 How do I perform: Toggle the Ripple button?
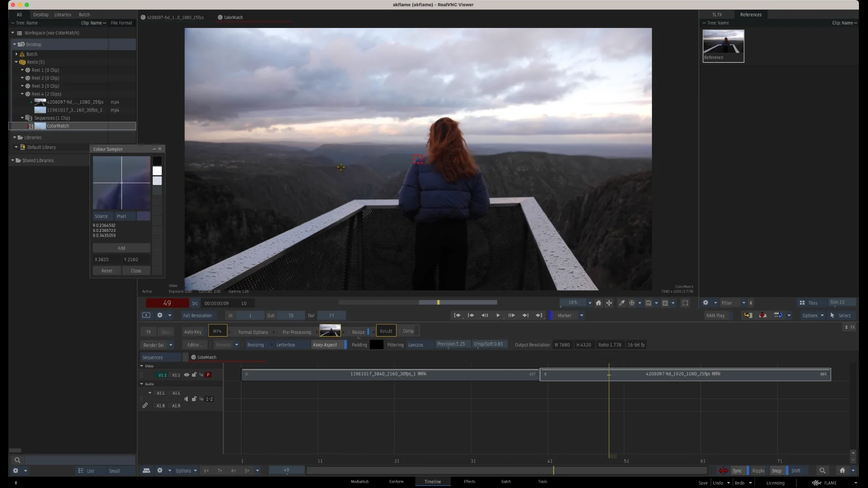(758, 471)
